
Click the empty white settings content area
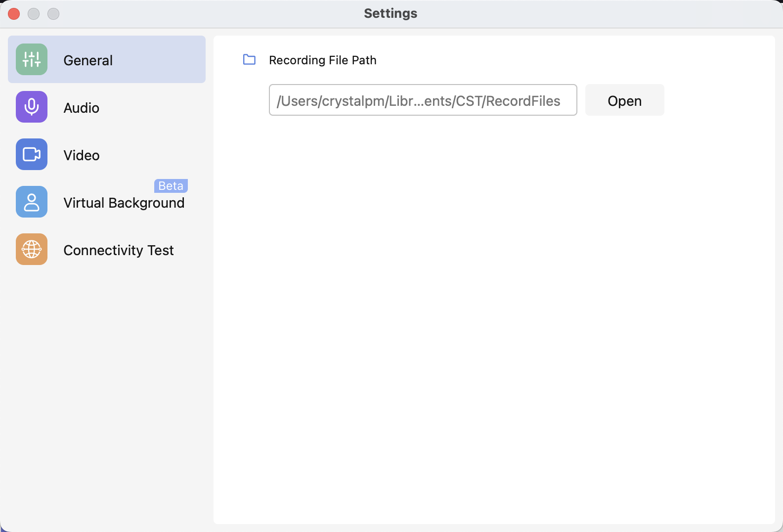(x=494, y=321)
